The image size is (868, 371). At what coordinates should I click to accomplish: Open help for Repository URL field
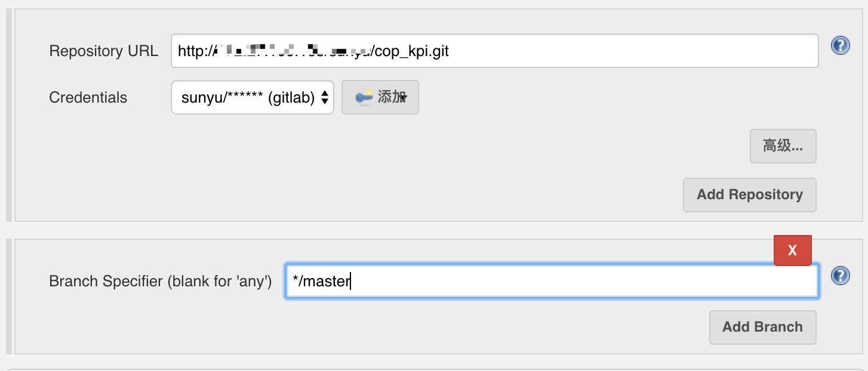click(x=841, y=45)
